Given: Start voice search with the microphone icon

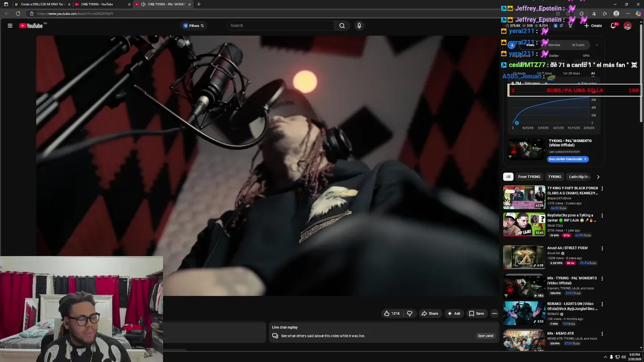Looking at the screenshot, I should 359,26.
